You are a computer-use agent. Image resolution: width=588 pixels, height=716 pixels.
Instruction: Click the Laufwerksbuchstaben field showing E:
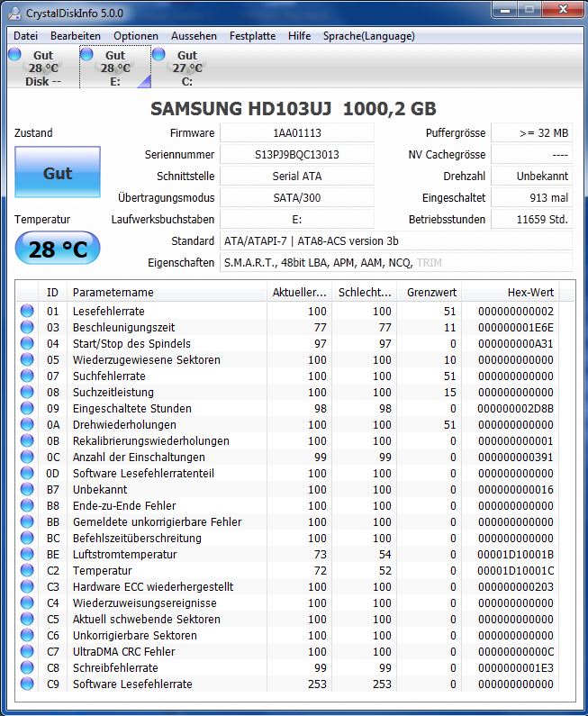point(297,219)
